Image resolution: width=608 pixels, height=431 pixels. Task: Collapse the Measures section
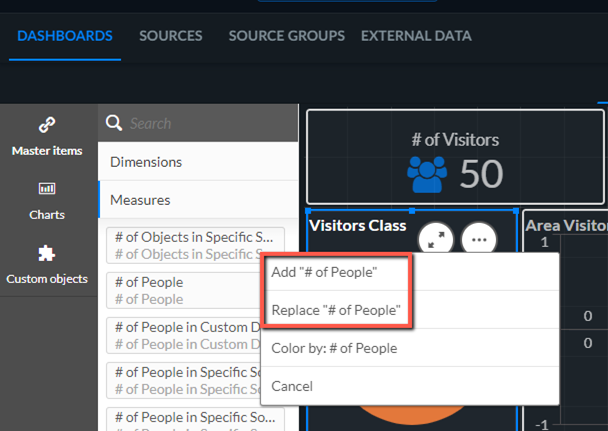tap(198, 200)
